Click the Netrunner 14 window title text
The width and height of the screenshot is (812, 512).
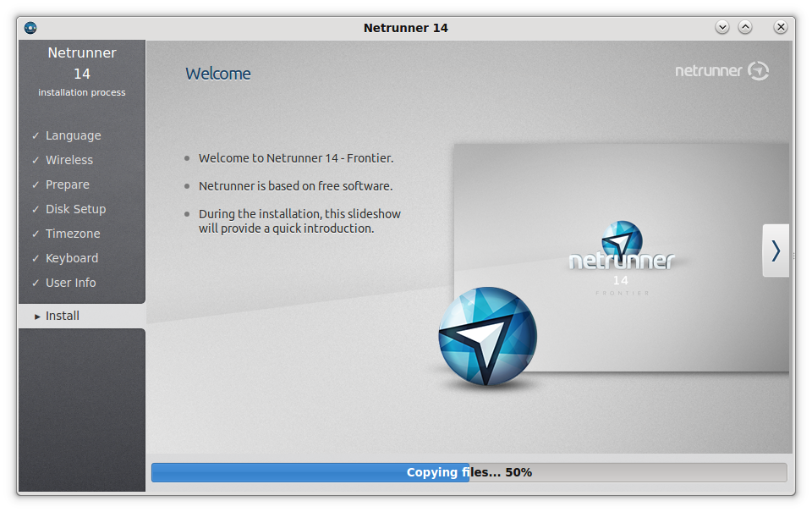[x=405, y=28]
